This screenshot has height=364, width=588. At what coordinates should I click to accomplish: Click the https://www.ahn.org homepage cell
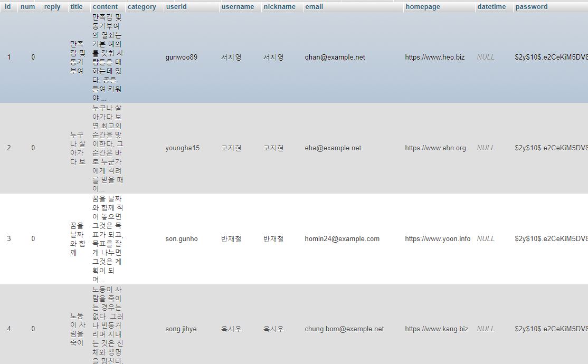click(435, 148)
